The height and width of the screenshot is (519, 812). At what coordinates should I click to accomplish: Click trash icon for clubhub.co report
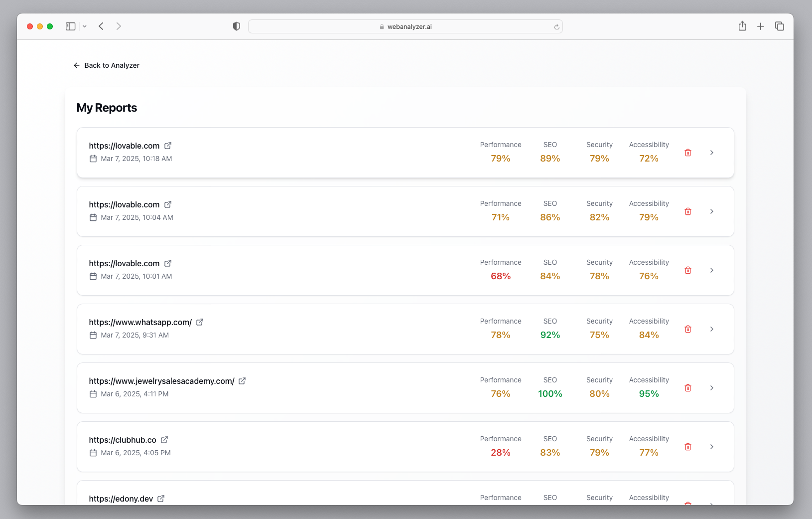(687, 447)
